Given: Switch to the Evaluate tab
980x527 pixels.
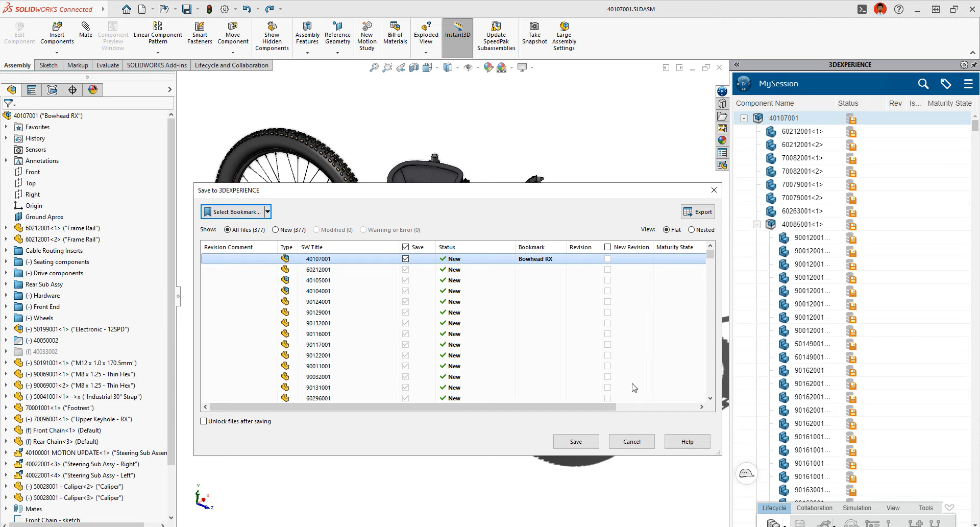Looking at the screenshot, I should 107,65.
